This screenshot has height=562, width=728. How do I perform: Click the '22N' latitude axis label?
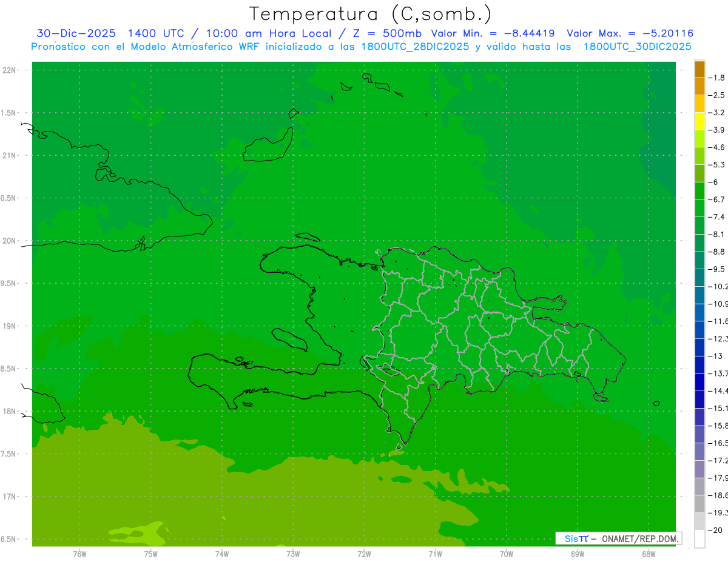(10, 70)
